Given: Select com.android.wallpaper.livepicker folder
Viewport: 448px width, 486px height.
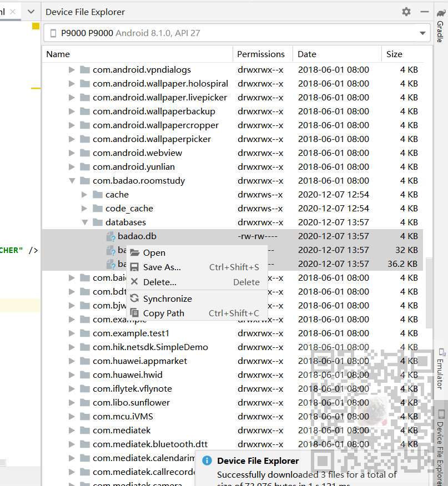Looking at the screenshot, I should (159, 97).
